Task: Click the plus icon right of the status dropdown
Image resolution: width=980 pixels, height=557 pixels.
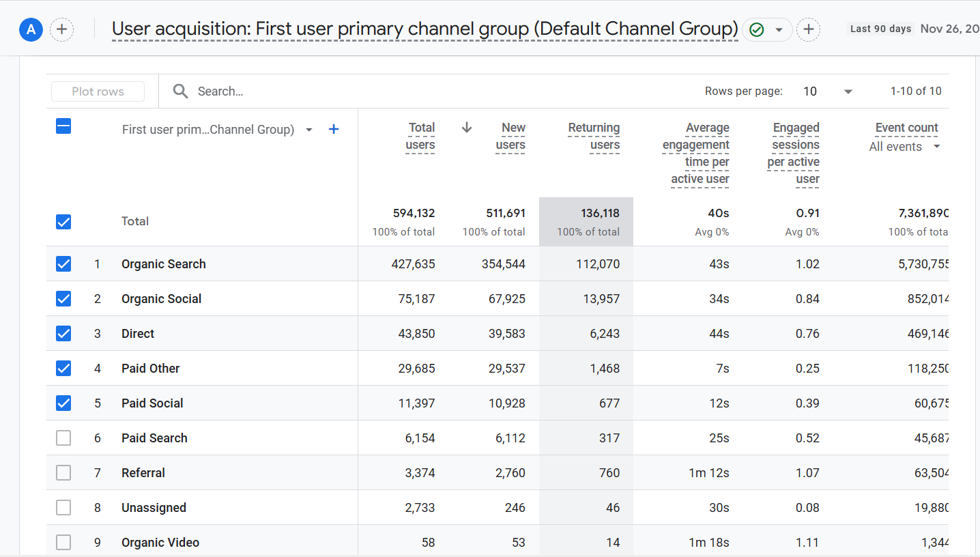Action: (x=809, y=29)
